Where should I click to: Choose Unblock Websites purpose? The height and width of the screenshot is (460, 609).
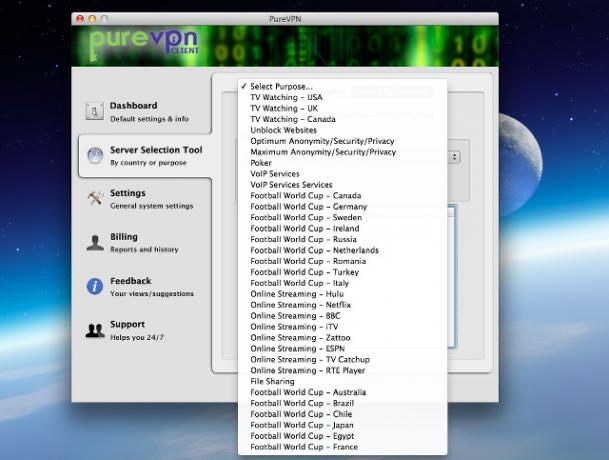[343, 130]
